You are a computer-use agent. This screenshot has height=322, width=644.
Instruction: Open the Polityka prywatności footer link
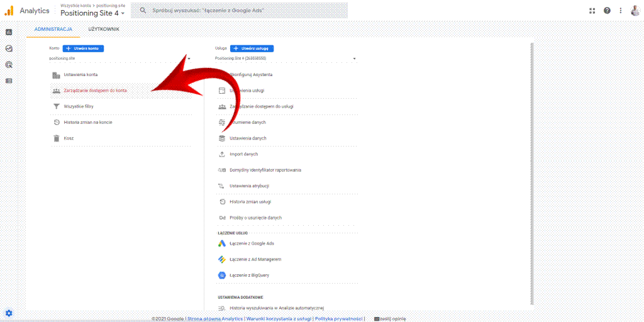[x=338, y=318]
